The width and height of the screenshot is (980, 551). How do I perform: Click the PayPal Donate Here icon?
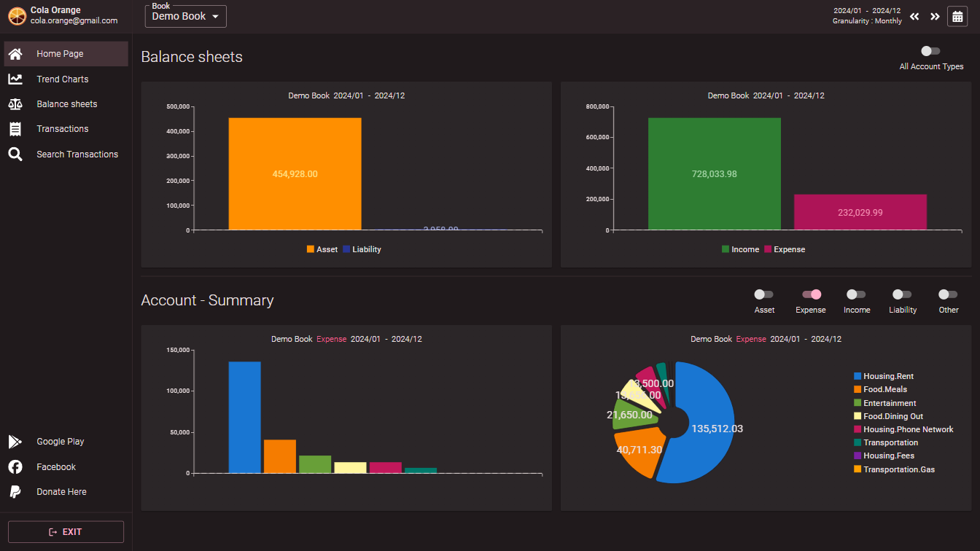[15, 492]
